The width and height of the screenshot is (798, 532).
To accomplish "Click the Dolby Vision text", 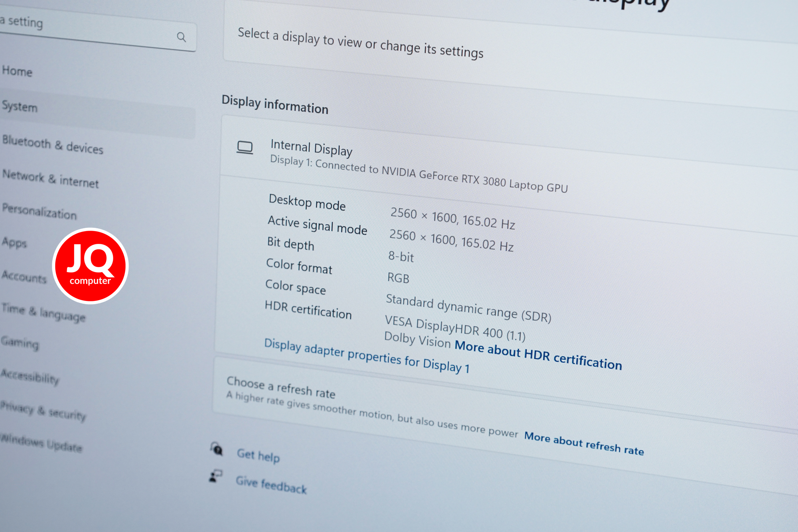I will coord(417,340).
